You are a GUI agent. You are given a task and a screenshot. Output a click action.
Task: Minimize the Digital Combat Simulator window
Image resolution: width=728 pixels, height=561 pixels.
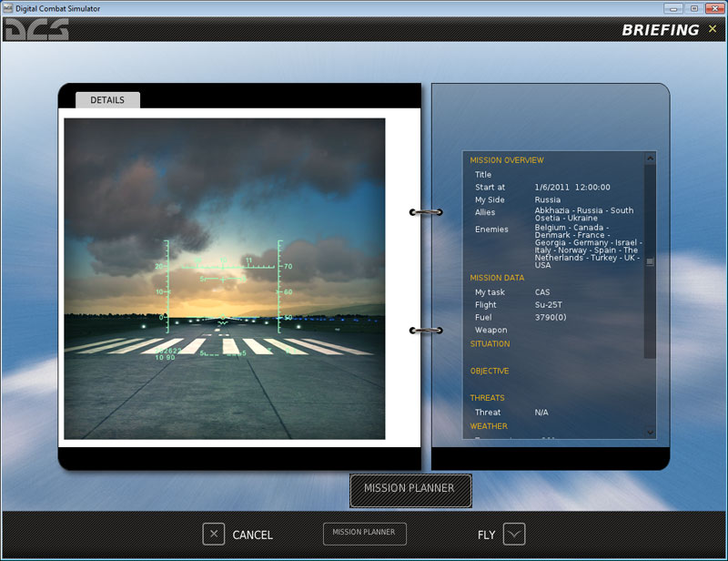(673, 8)
